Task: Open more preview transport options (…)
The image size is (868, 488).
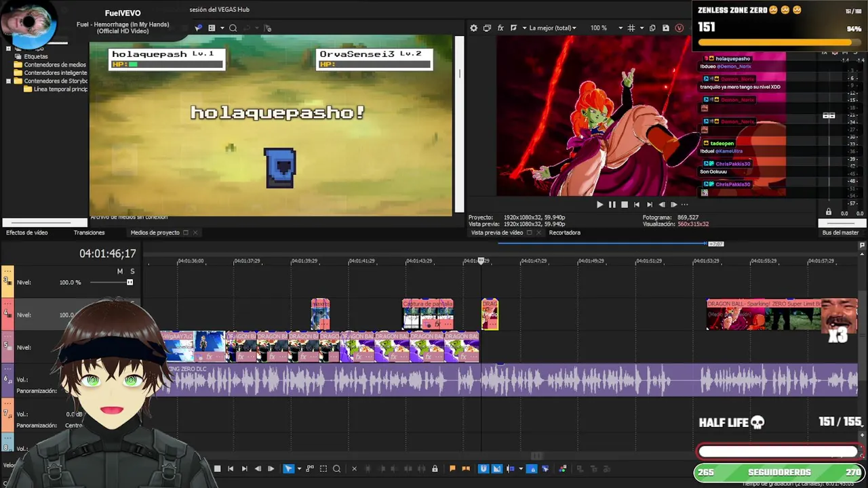Action: point(684,204)
